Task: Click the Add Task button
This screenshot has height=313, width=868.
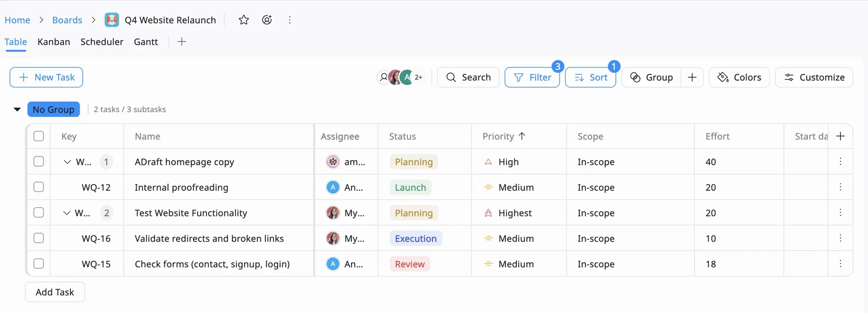Action: (x=55, y=292)
